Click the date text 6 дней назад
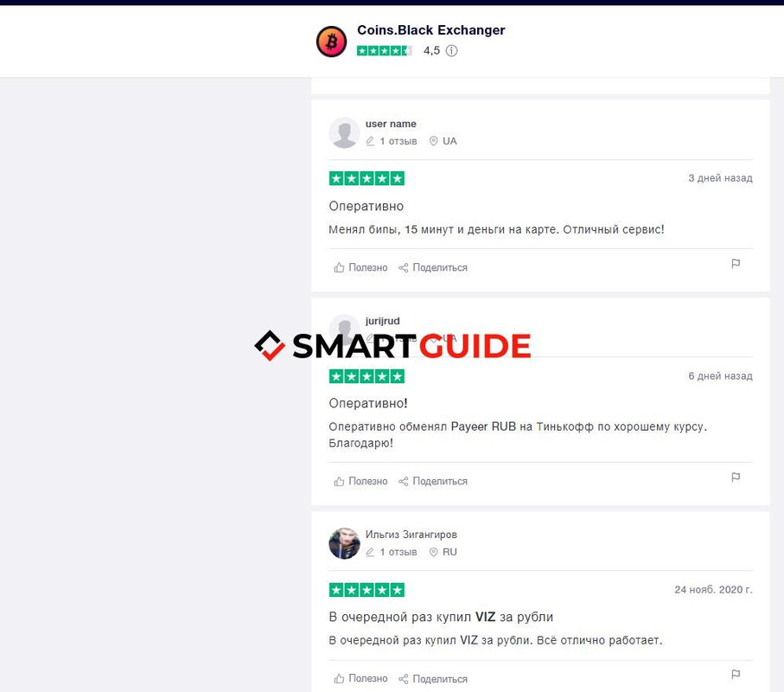 (x=720, y=376)
